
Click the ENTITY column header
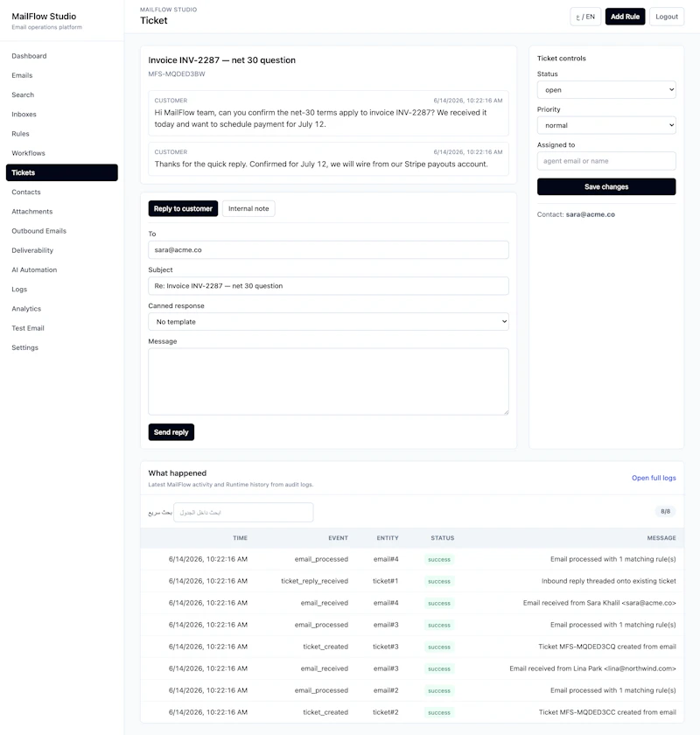388,538
